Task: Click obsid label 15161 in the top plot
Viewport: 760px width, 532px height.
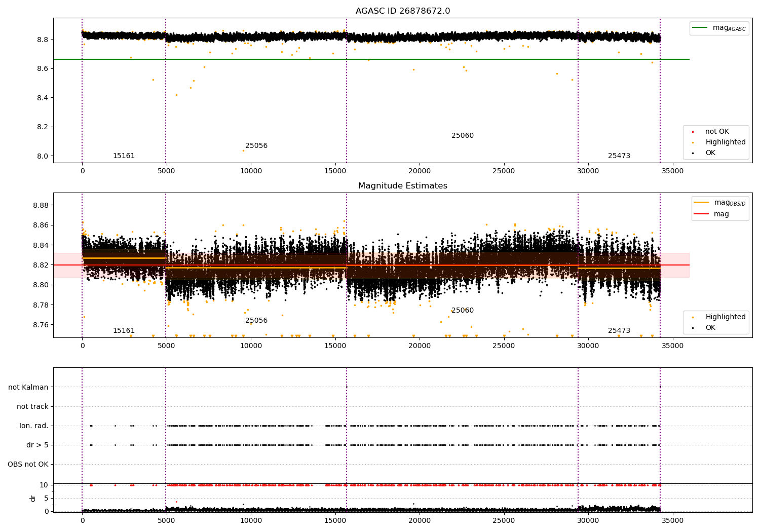Action: 124,156
